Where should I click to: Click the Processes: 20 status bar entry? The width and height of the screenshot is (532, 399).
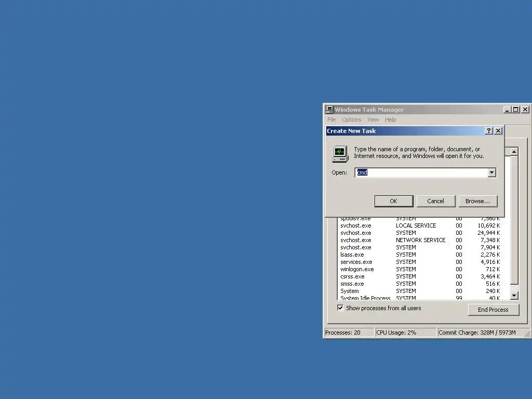[349, 332]
